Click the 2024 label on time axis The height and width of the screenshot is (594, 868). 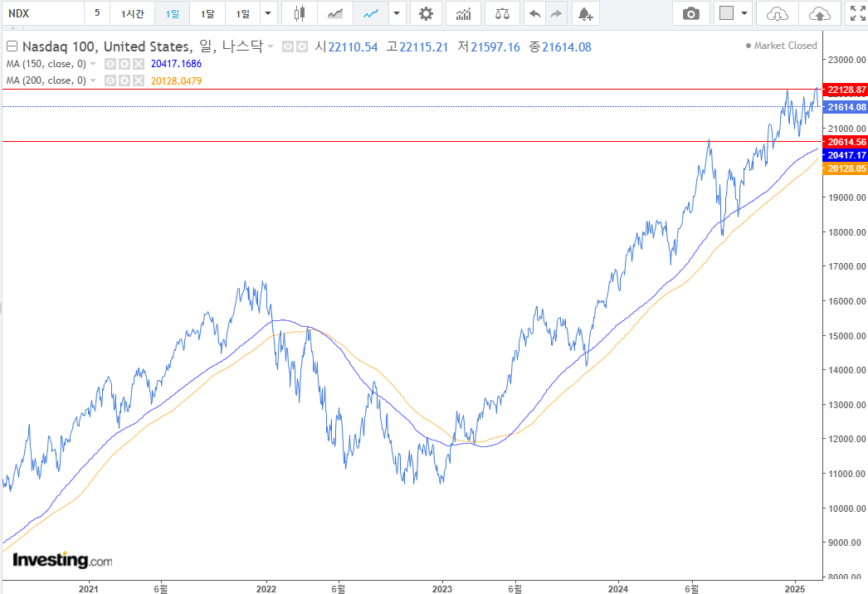tap(617, 588)
